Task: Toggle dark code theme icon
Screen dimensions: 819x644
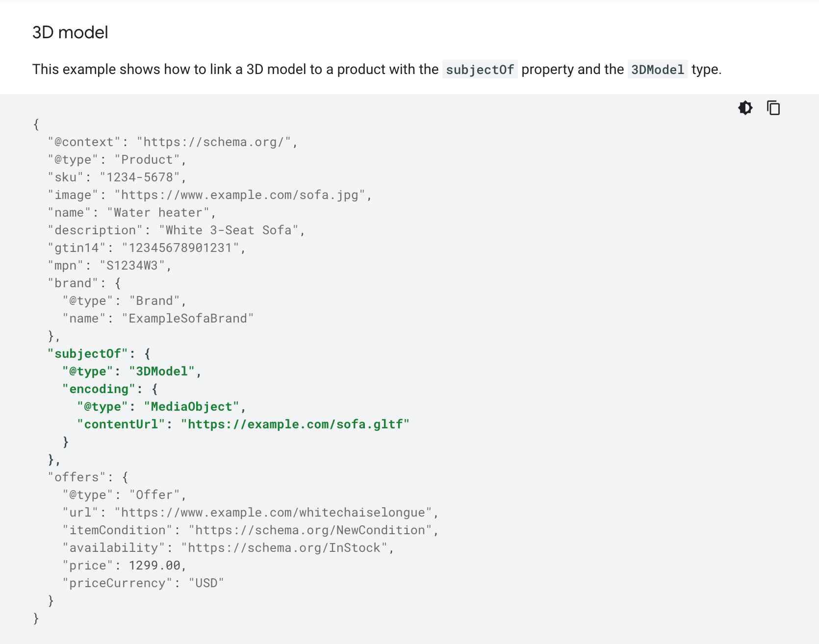Action: pos(745,108)
